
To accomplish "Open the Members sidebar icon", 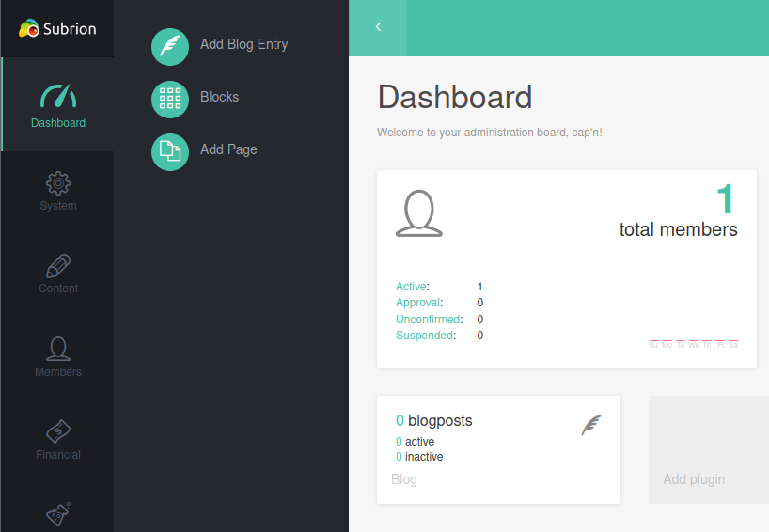I will 57,349.
